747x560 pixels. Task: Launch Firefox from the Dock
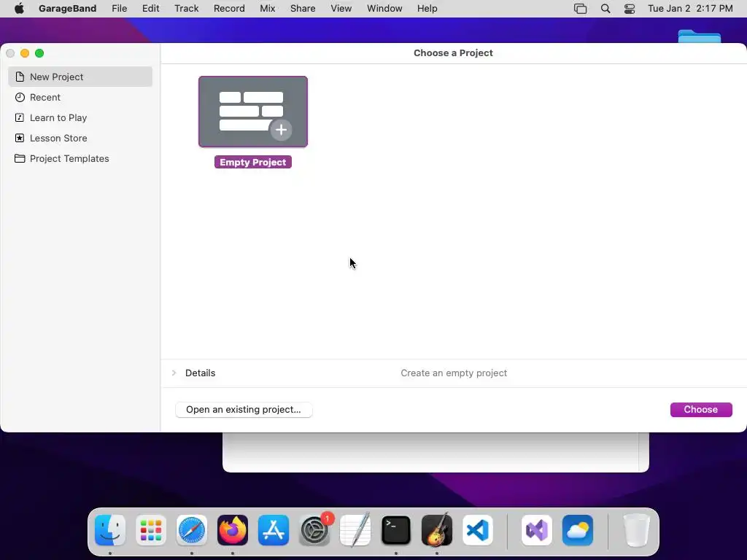coord(233,530)
